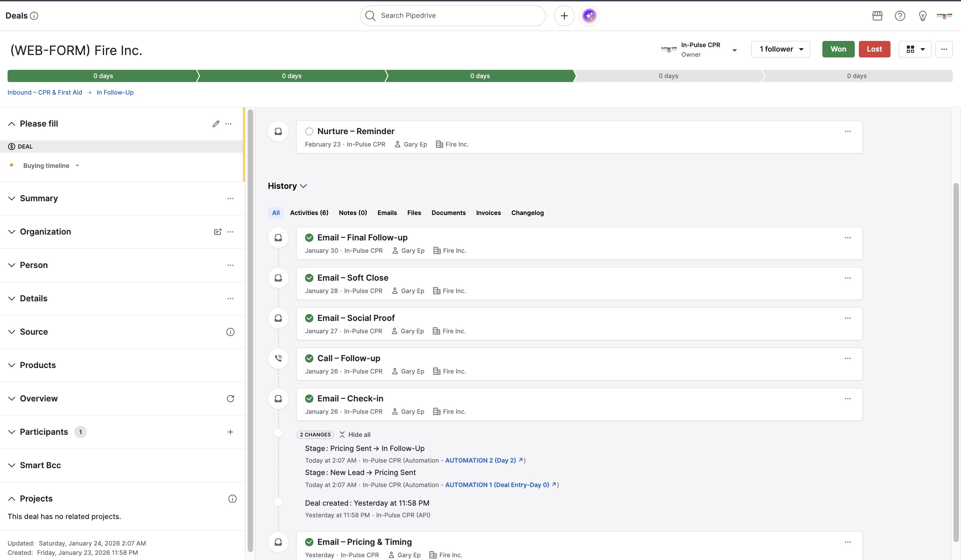Screen dimensions: 961x560
Task: Click Hide all changes
Action: click(355, 434)
